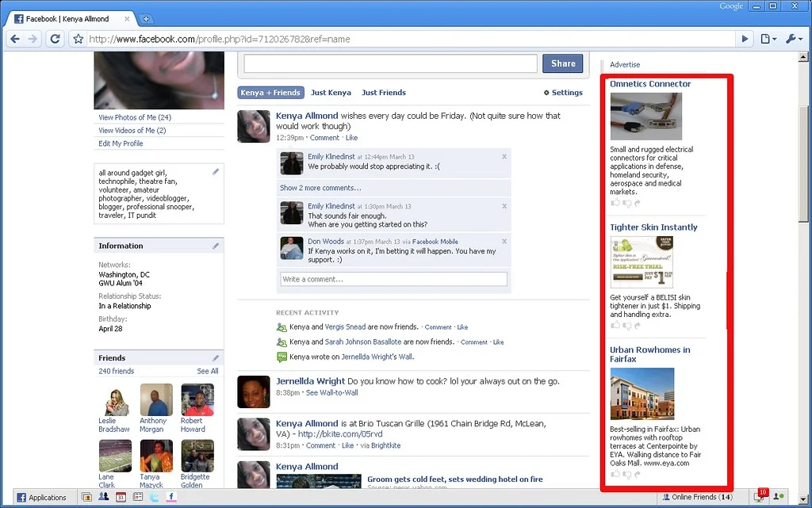
Task: Go back with the browser back arrow
Action: (x=15, y=39)
